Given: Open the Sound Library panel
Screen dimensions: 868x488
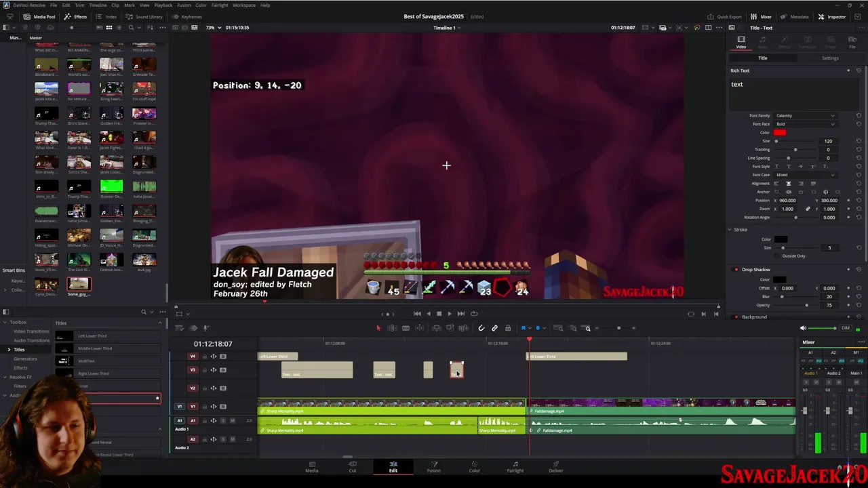Looking at the screenshot, I should (x=144, y=16).
